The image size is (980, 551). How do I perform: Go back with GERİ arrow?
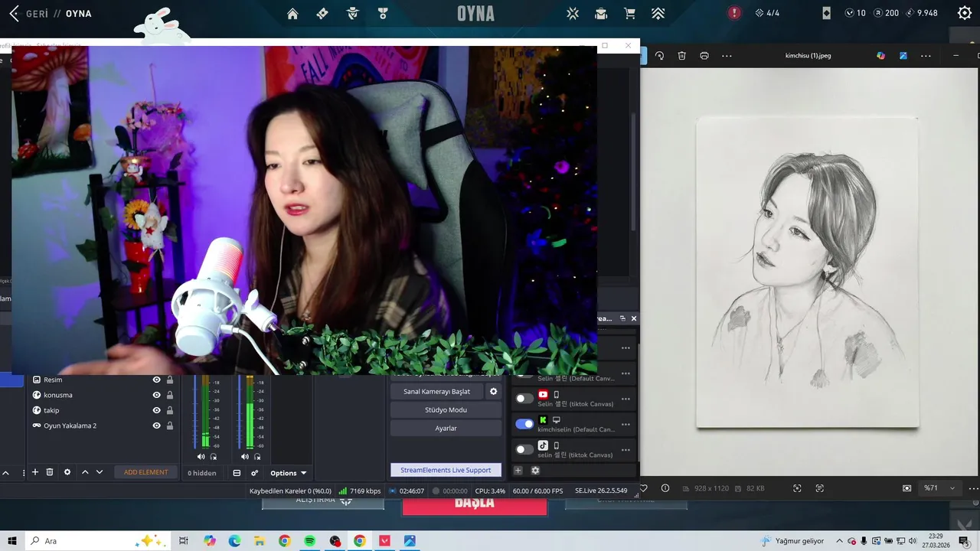[x=14, y=13]
